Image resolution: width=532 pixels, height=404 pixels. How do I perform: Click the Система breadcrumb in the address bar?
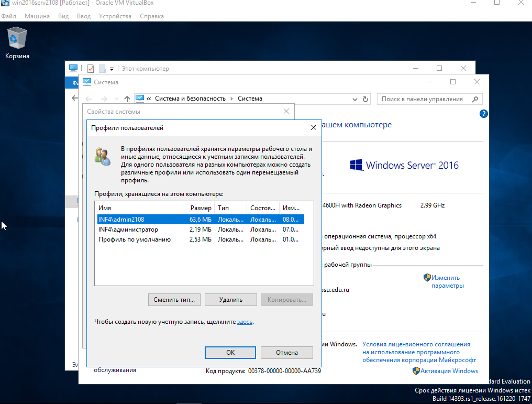pyautogui.click(x=250, y=99)
